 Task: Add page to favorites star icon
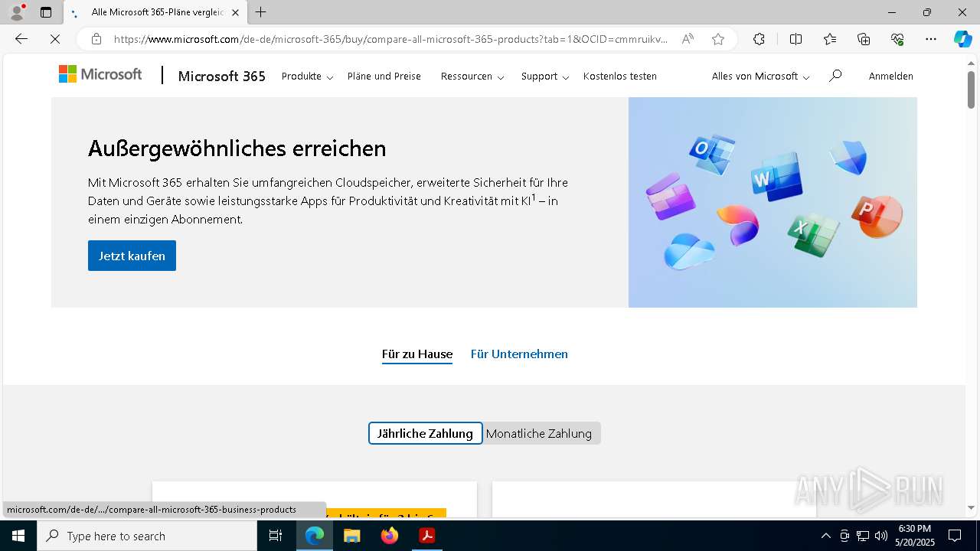pyautogui.click(x=718, y=39)
